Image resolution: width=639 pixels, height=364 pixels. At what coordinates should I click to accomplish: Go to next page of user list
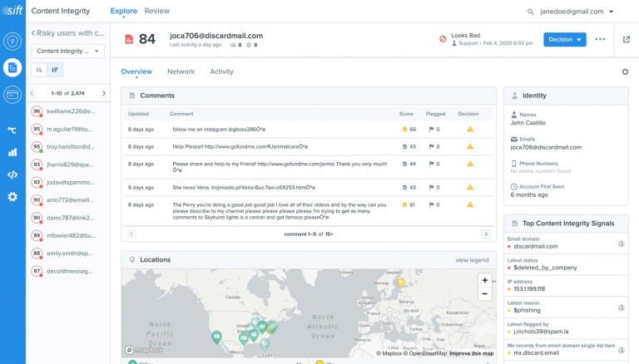click(103, 93)
